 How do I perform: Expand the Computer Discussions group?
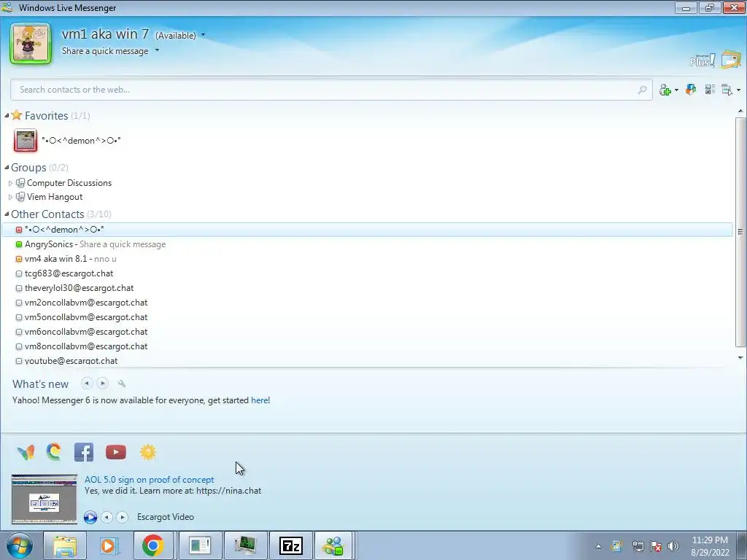click(10, 183)
